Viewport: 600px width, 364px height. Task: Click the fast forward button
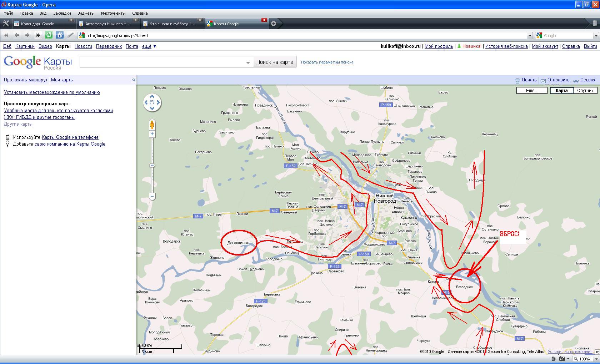[38, 35]
